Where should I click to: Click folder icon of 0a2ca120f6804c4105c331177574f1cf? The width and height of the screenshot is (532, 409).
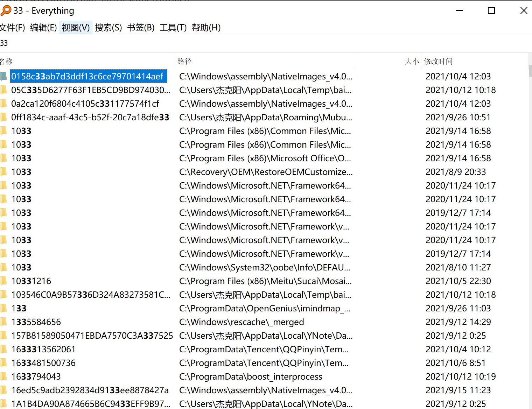[4, 104]
